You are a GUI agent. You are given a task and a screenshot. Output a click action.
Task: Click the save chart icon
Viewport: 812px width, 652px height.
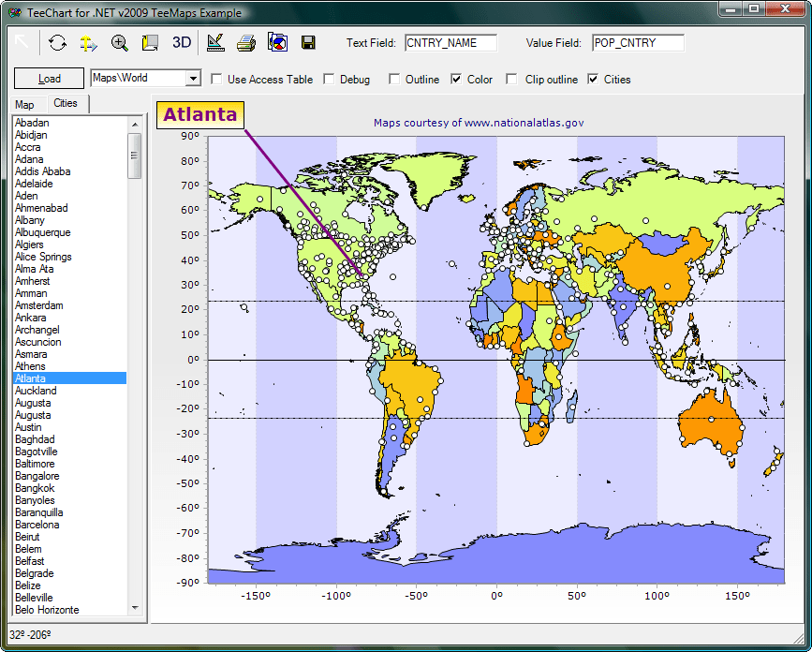point(306,42)
